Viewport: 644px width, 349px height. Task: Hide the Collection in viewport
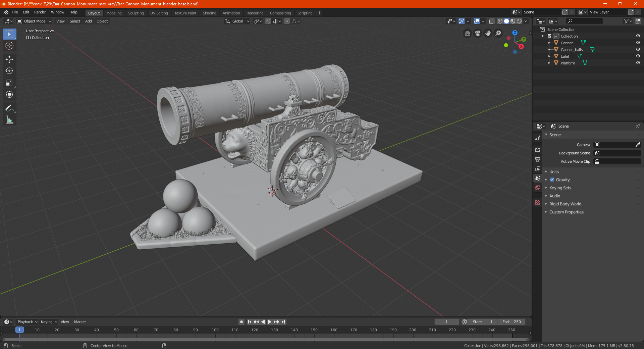638,36
